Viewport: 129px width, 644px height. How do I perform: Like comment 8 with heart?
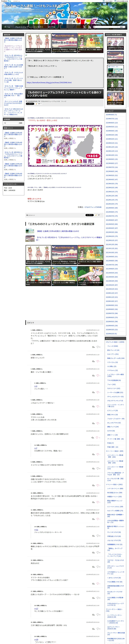[x=98, y=469]
